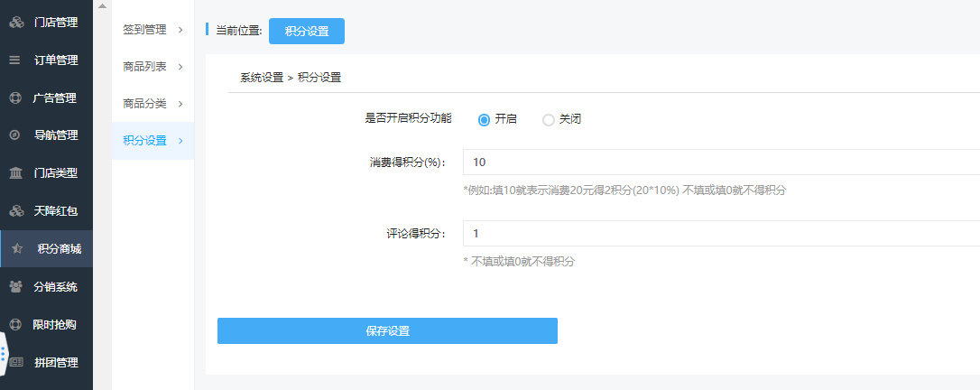This screenshot has height=390, width=980.
Task: Click the submenu scroll-up arrow
Action: pyautogui.click(x=103, y=5)
